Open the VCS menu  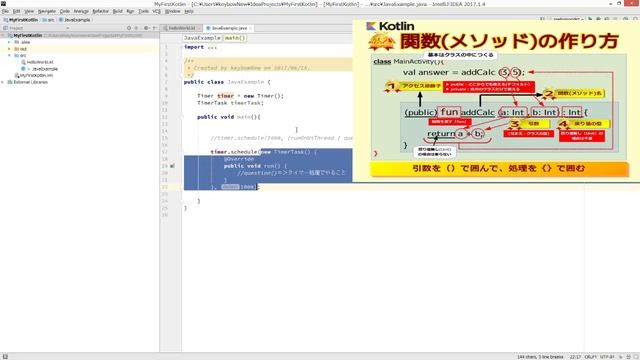coord(156,11)
